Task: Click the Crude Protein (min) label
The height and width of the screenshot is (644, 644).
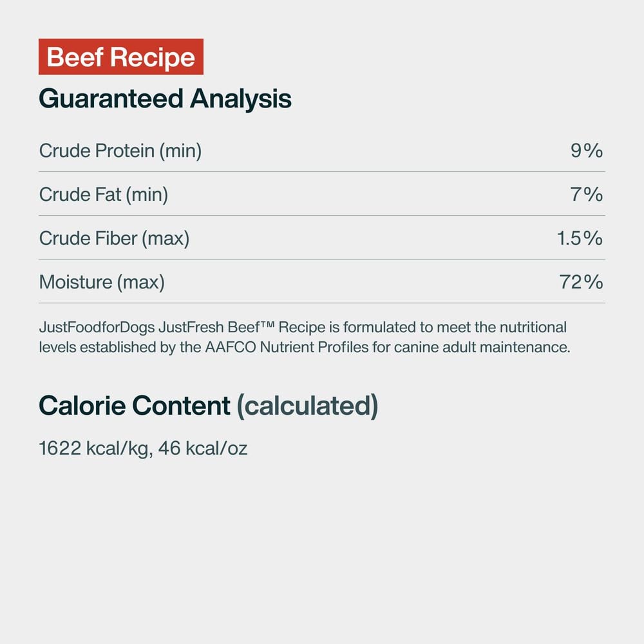Action: click(x=120, y=151)
